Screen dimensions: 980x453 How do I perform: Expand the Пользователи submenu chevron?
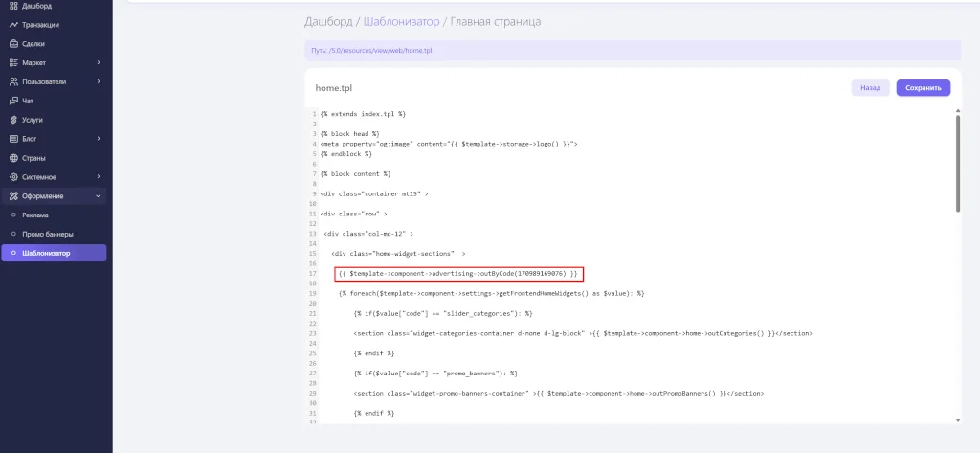pos(99,81)
